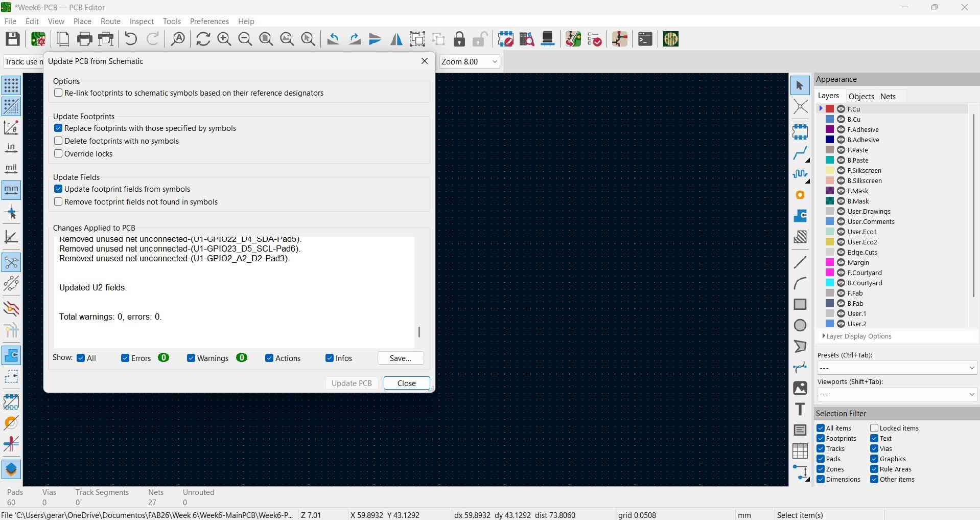Switch units to mils

coord(11,169)
